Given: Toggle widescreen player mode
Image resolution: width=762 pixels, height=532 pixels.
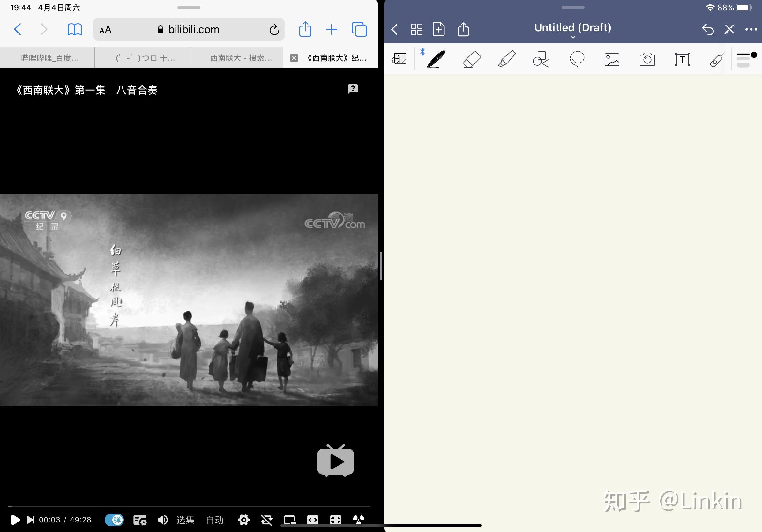Looking at the screenshot, I should click(x=313, y=520).
